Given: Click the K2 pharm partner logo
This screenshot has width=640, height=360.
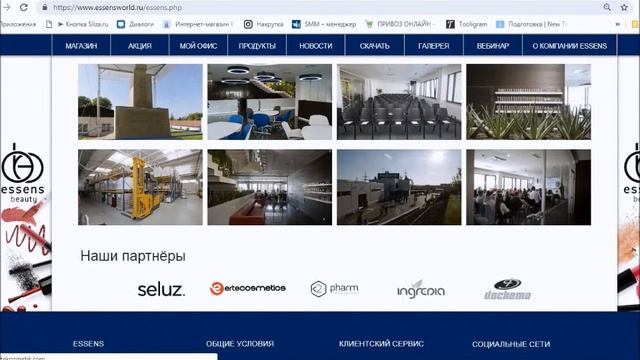Looking at the screenshot, I should (334, 289).
